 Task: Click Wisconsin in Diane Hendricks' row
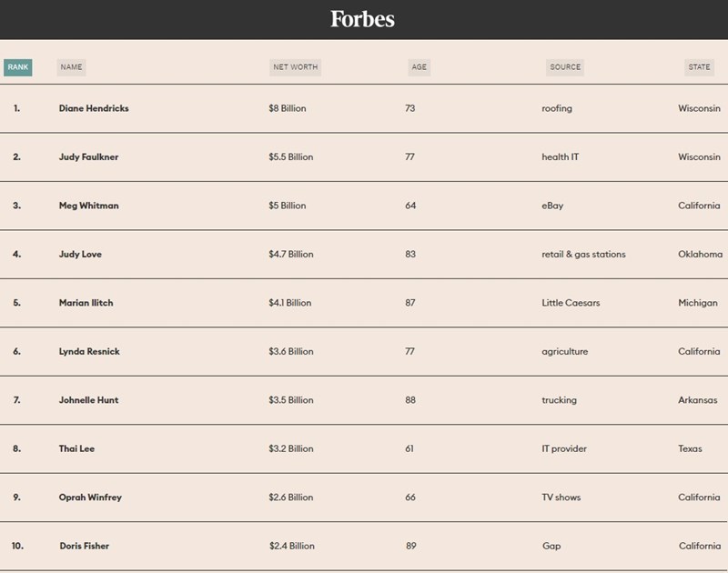[699, 108]
